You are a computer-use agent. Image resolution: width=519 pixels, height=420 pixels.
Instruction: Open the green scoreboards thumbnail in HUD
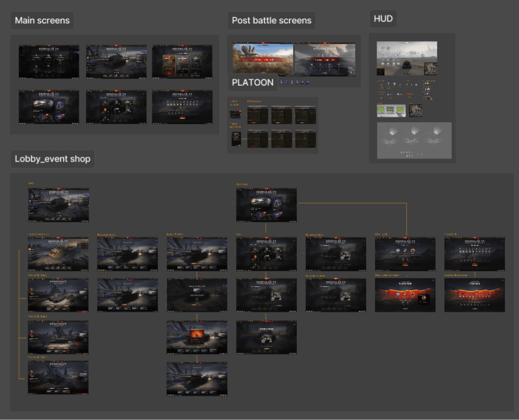391,110
